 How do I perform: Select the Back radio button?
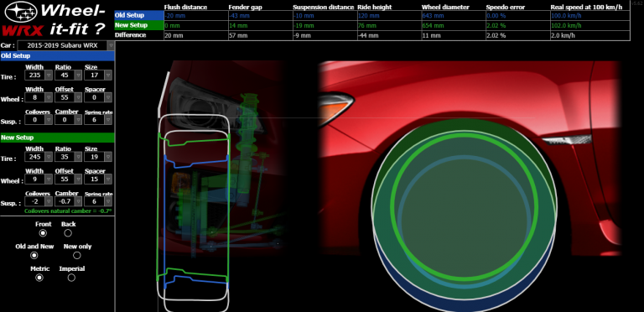68,233
